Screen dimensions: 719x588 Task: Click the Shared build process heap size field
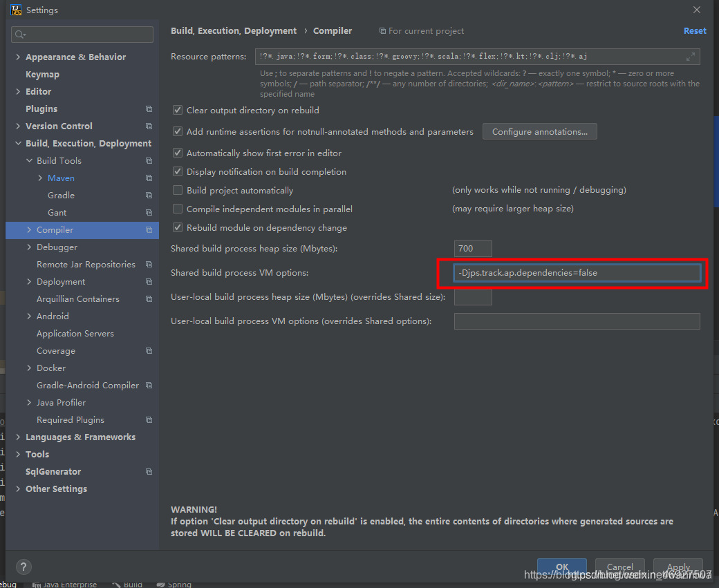click(473, 249)
